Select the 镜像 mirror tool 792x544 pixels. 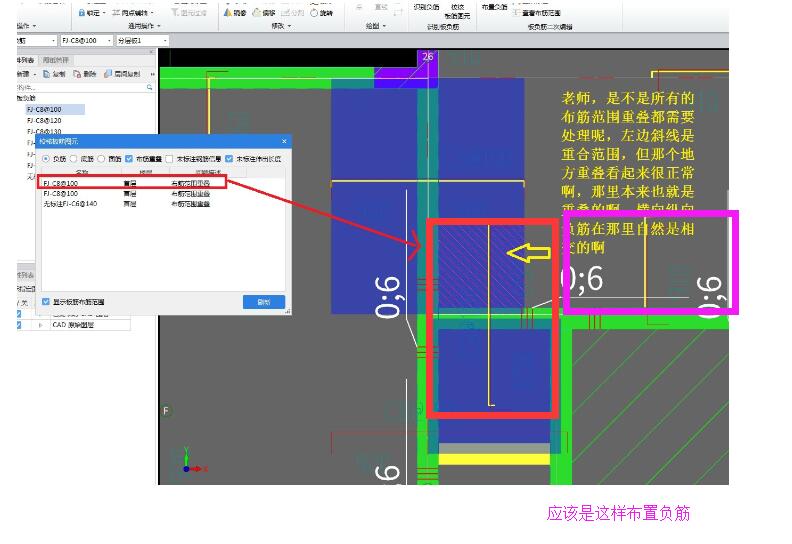(x=235, y=13)
